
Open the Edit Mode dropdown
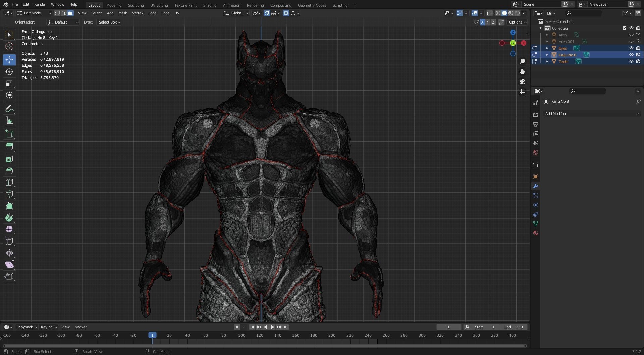click(x=34, y=13)
